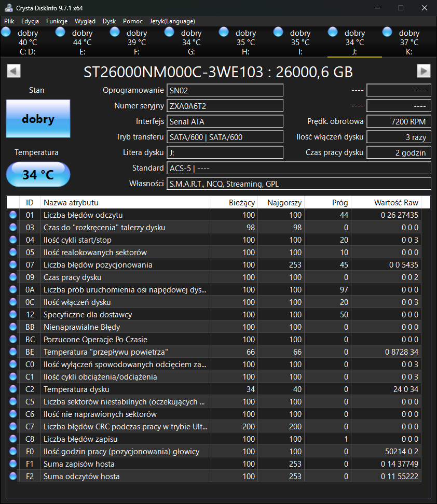Click the serial number field ZXA0A6T2
Viewport: 437px width, 504px height.
click(225, 106)
